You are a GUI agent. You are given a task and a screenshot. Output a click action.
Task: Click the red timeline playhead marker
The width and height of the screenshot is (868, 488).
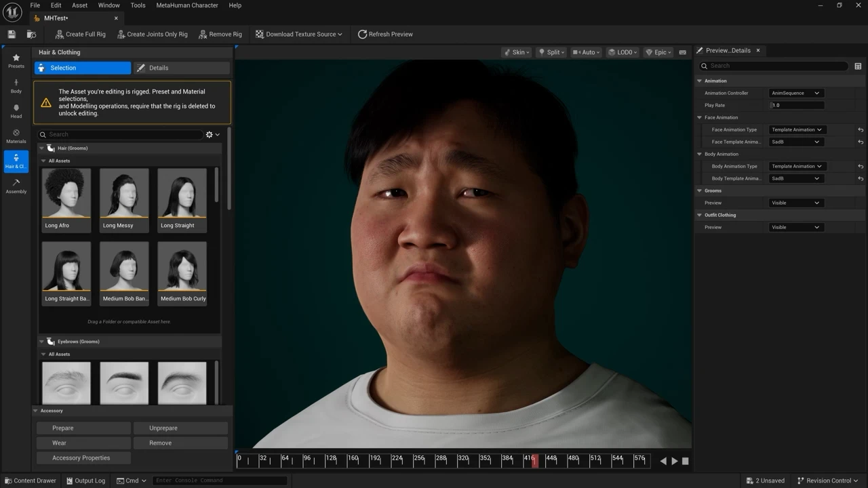coord(535,461)
